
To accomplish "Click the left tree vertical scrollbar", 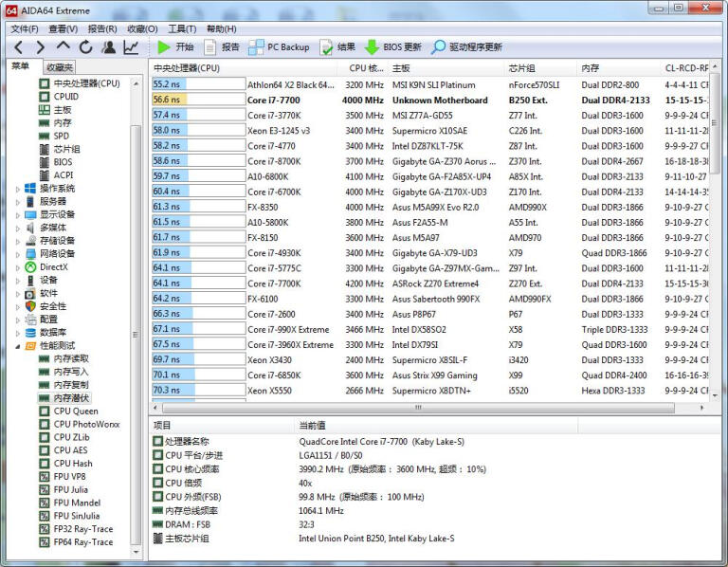I will (136, 335).
